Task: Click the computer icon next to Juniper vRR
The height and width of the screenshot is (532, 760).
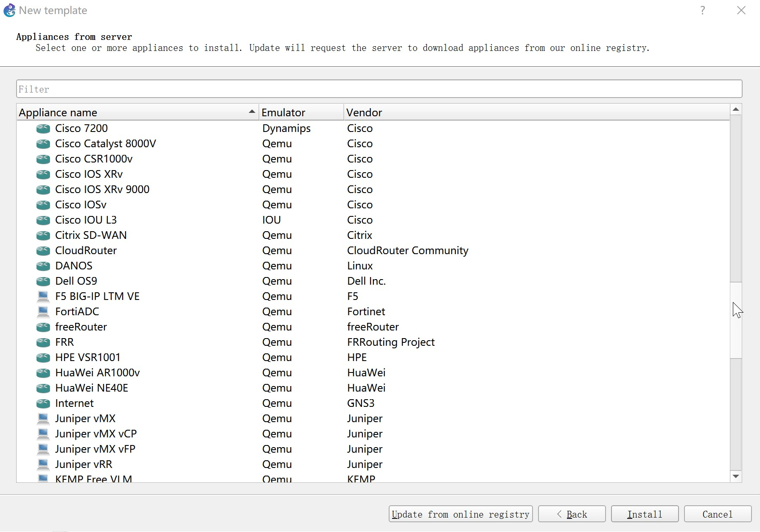Action: coord(43,465)
